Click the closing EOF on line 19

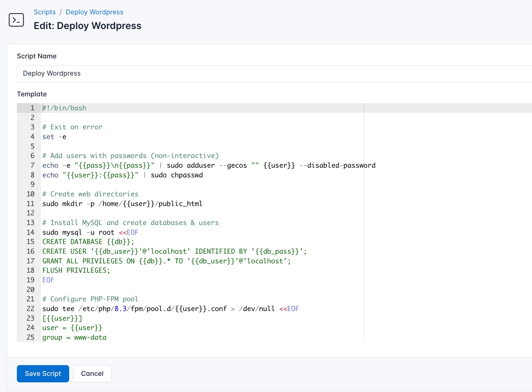pos(48,280)
